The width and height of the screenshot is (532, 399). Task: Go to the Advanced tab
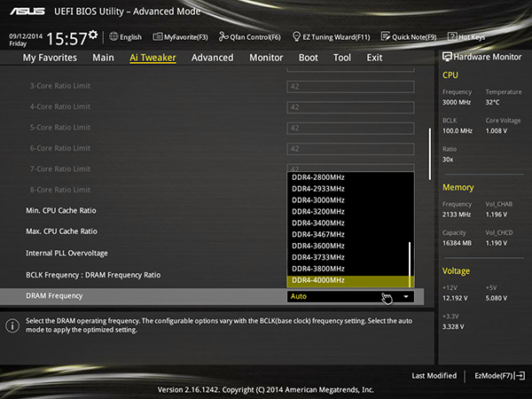pos(213,58)
